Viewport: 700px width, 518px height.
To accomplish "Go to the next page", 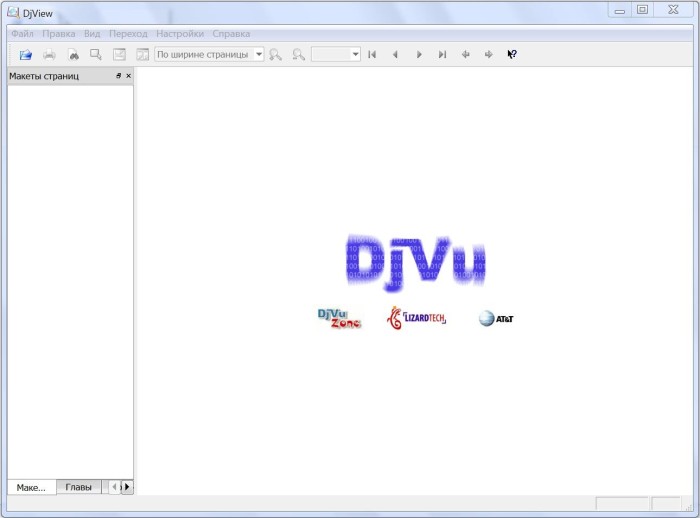I will click(419, 54).
